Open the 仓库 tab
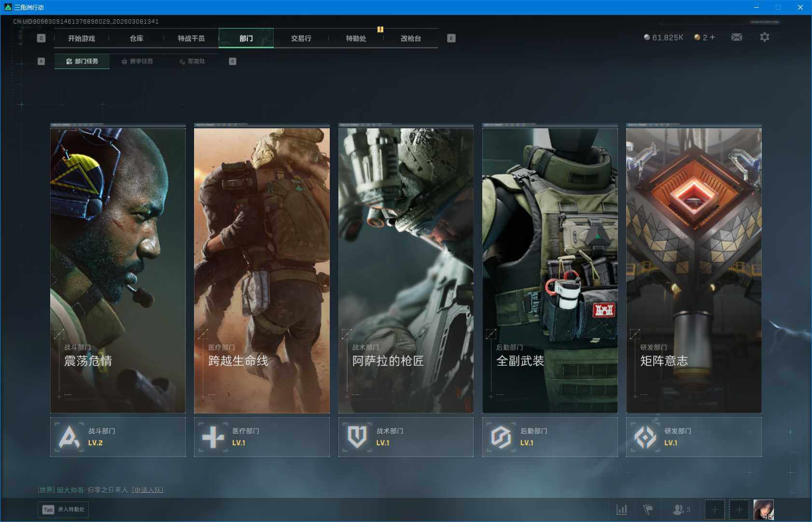Viewport: 812px width, 522px height. tap(137, 38)
